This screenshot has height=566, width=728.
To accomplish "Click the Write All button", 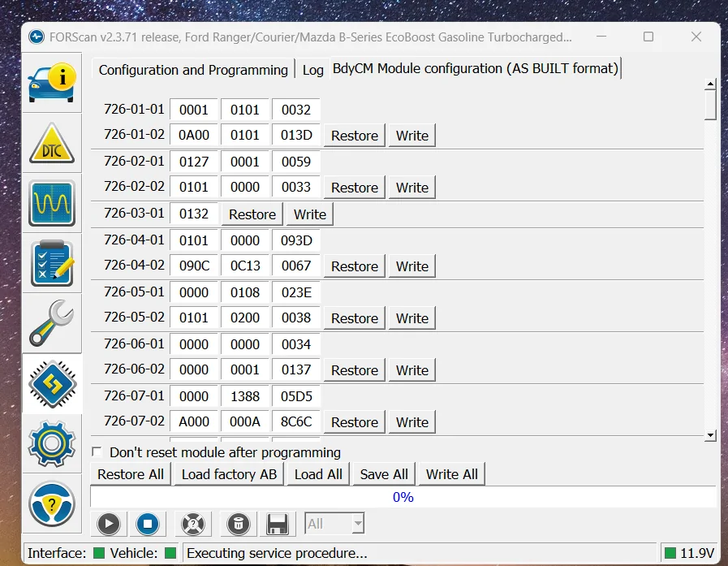I will tap(451, 474).
